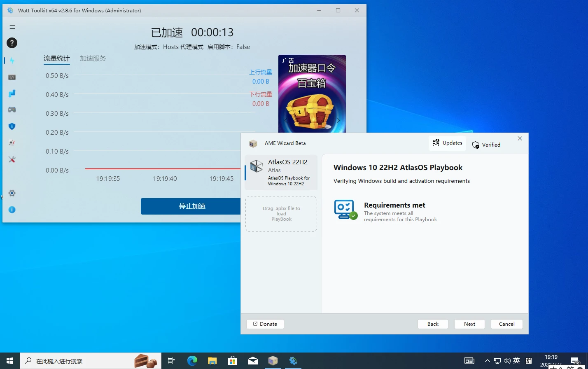Open Watt Toolkit settings gear icon

pyautogui.click(x=12, y=193)
